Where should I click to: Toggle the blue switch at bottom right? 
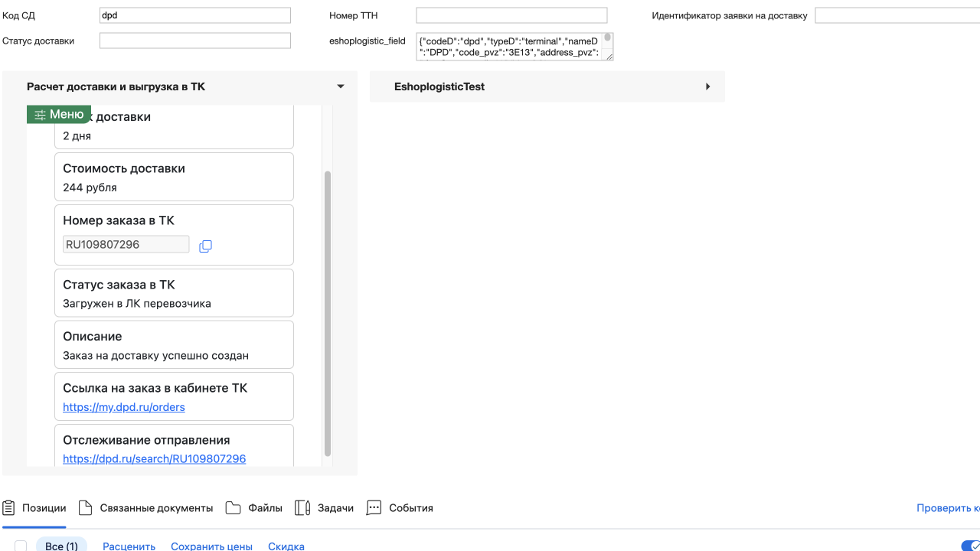[x=969, y=546]
